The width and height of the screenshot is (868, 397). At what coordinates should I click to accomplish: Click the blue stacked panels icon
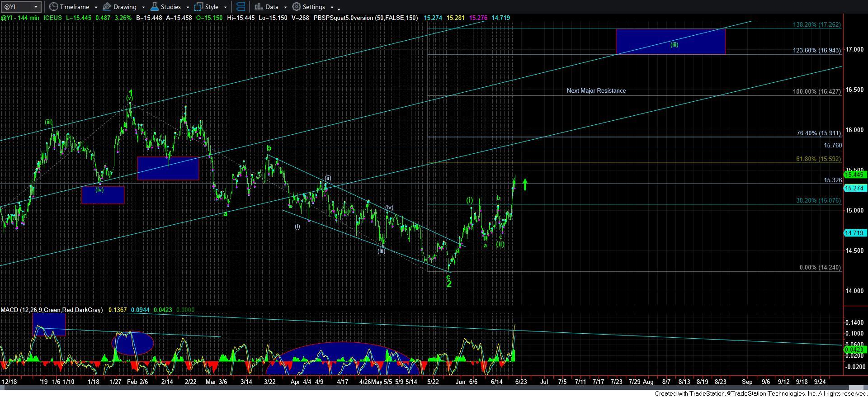(241, 7)
